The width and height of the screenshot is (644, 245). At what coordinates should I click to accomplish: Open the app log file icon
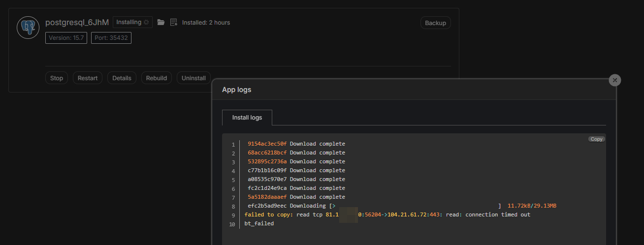coord(173,22)
